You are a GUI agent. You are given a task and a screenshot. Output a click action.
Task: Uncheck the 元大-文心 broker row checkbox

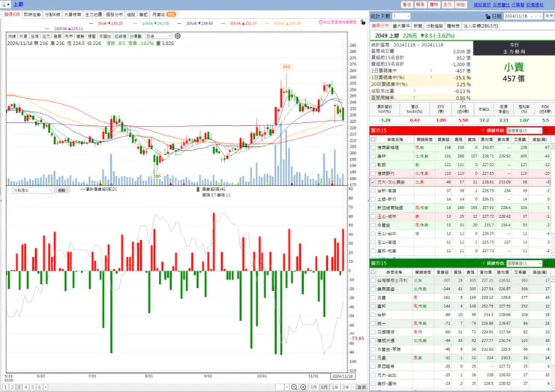pos(373,182)
